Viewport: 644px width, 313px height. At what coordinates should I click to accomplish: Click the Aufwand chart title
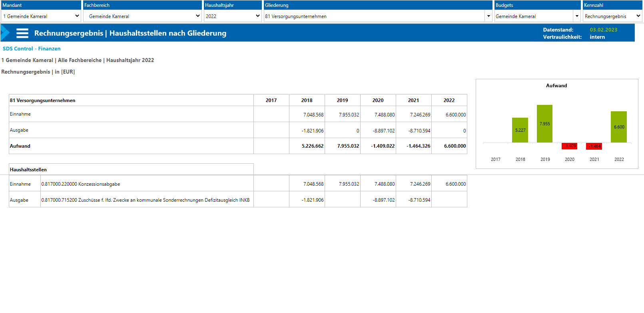click(556, 86)
